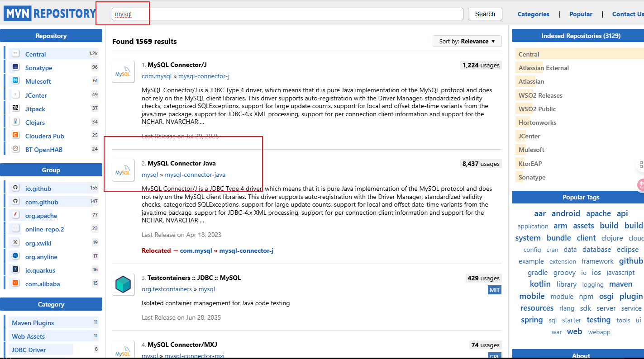Viewport: 644px width, 359px height.
Task: Open the mysql-connector-java link
Action: (195, 175)
